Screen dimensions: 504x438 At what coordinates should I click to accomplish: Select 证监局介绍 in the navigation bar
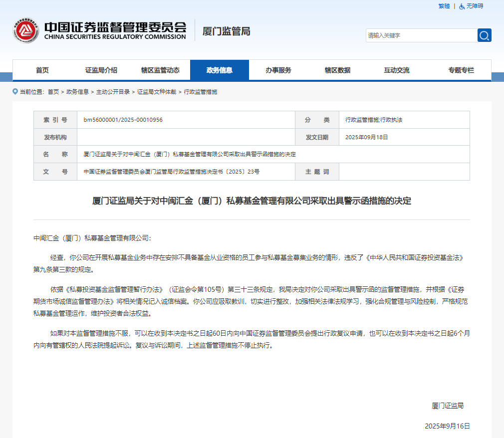coord(101,70)
